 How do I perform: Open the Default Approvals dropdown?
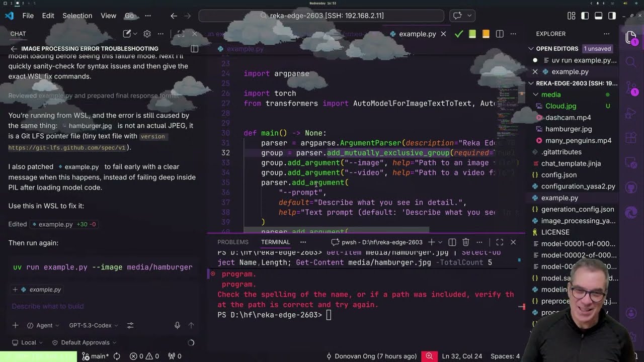(x=84, y=342)
